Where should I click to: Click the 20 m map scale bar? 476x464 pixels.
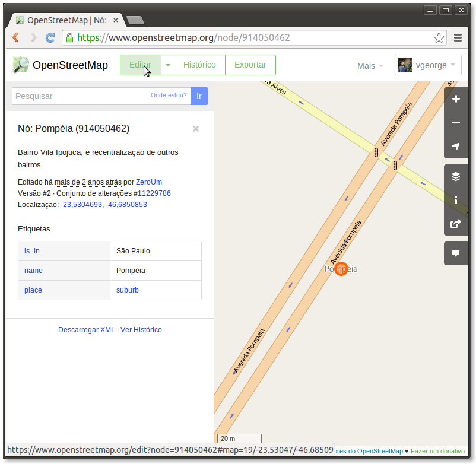pos(240,438)
